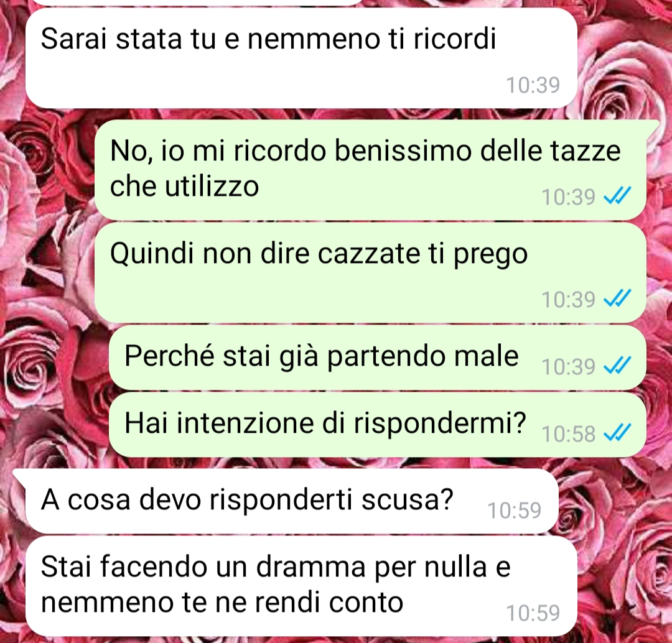The image size is (672, 643).
Task: Select the 'Perché stai già partendo male' bubble
Action: [x=378, y=358]
